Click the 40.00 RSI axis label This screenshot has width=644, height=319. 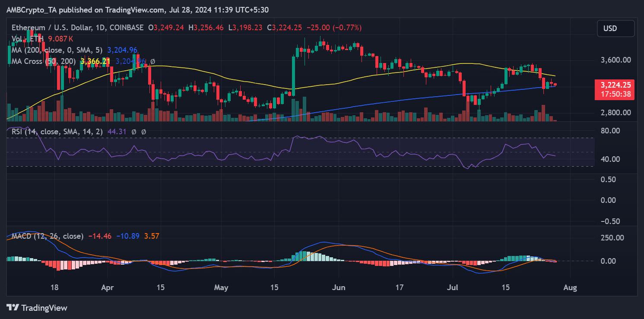point(610,159)
